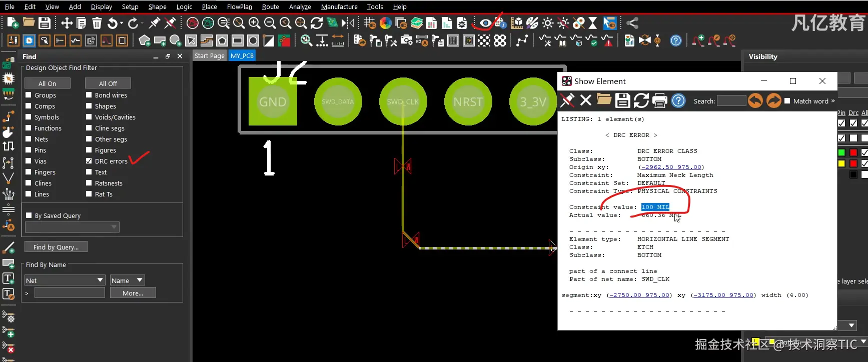Open the Setup menu
This screenshot has height=362, width=868.
[130, 7]
